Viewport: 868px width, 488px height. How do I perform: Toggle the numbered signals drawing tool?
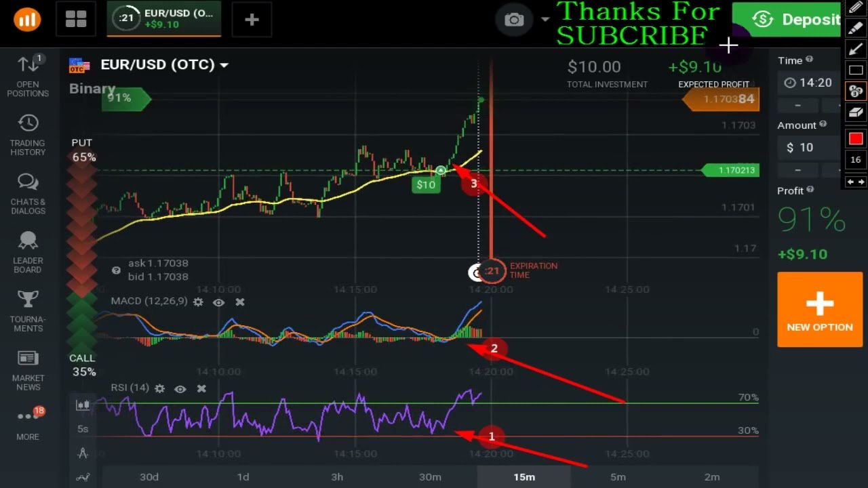pos(856,91)
